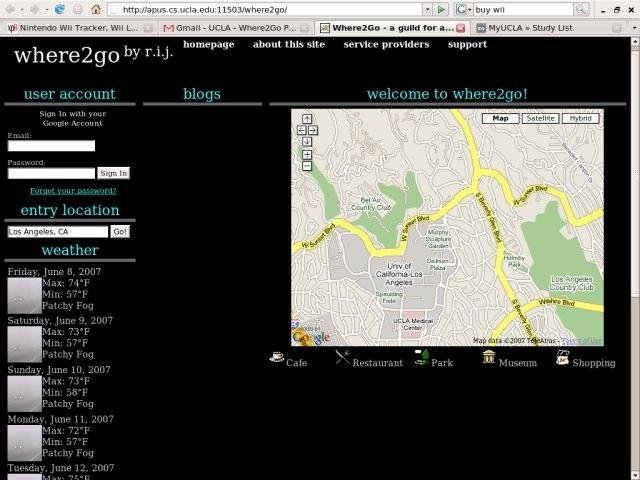Pan the map up with the arrow
Image resolution: width=640 pixels, height=480 pixels.
307,119
